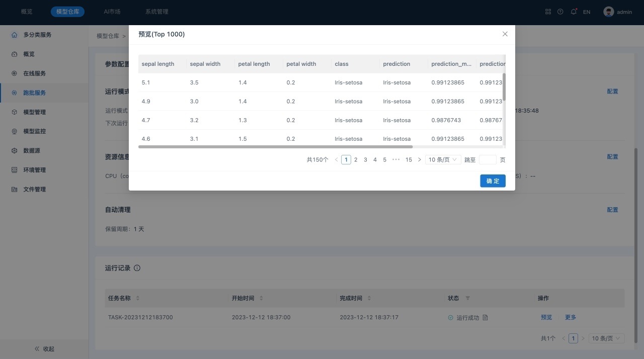Open the help question mark icon
This screenshot has width=644, height=359.
coord(560,12)
